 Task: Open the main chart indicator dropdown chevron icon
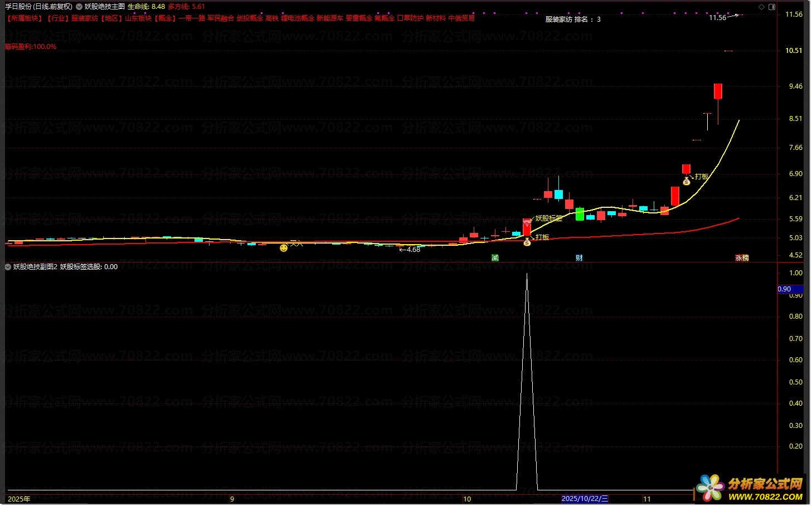79,7
